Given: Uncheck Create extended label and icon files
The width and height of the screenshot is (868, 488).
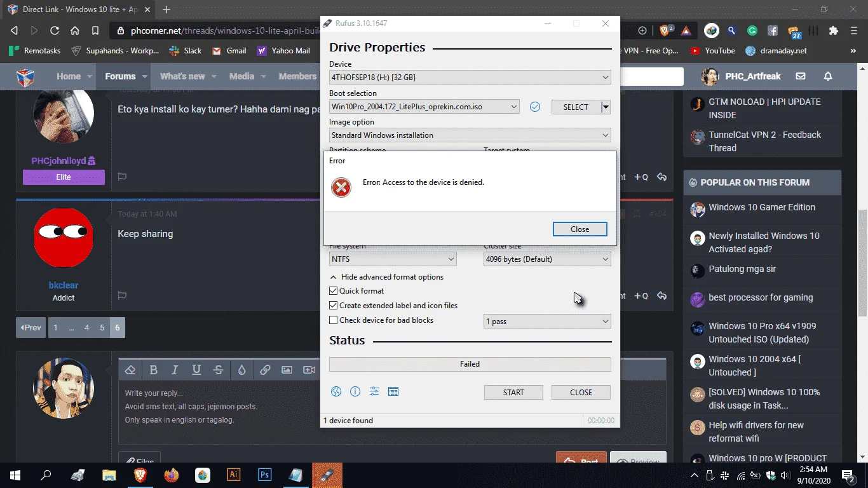Looking at the screenshot, I should [x=333, y=306].
